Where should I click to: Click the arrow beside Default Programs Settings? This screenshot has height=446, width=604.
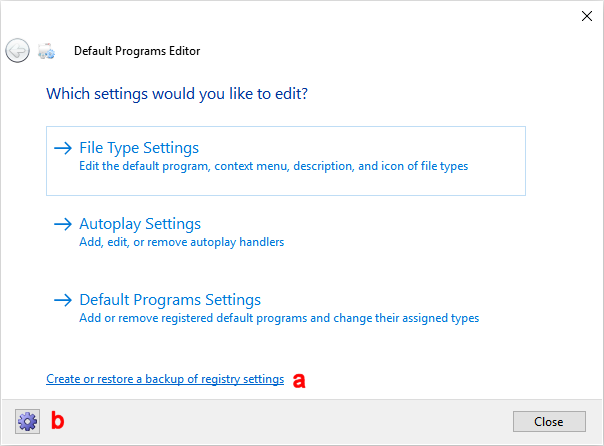tap(63, 300)
